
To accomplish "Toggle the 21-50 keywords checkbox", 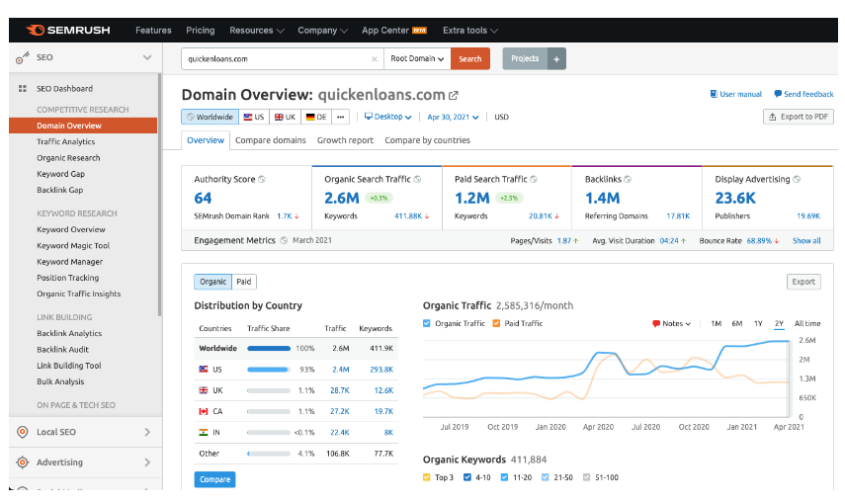I will coord(546,477).
